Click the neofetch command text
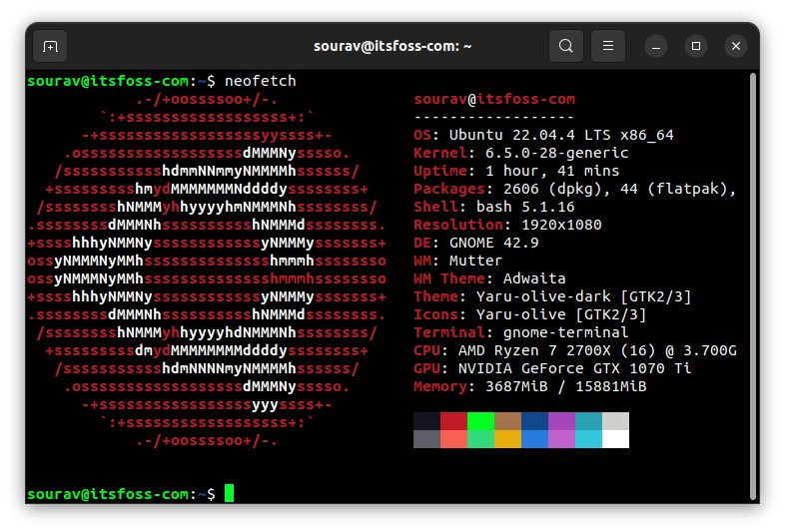785x532 pixels. [261, 81]
